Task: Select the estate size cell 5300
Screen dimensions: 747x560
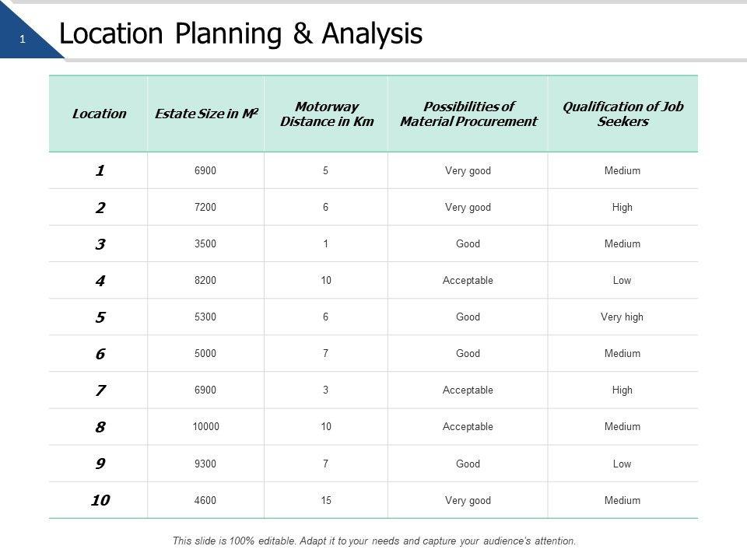Action: tap(206, 317)
